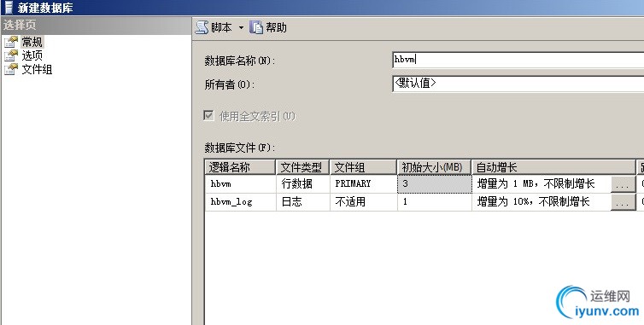Image resolution: width=644 pixels, height=325 pixels.
Task: Click the 自动增长 column header
Action: 553,167
